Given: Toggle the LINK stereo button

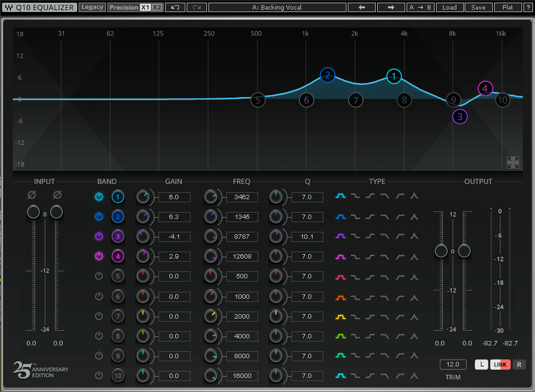Looking at the screenshot, I should [500, 365].
